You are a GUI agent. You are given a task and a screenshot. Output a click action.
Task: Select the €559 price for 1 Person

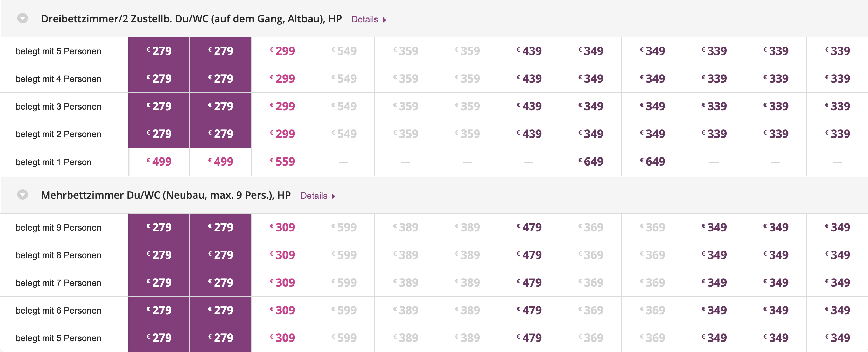[x=282, y=162]
